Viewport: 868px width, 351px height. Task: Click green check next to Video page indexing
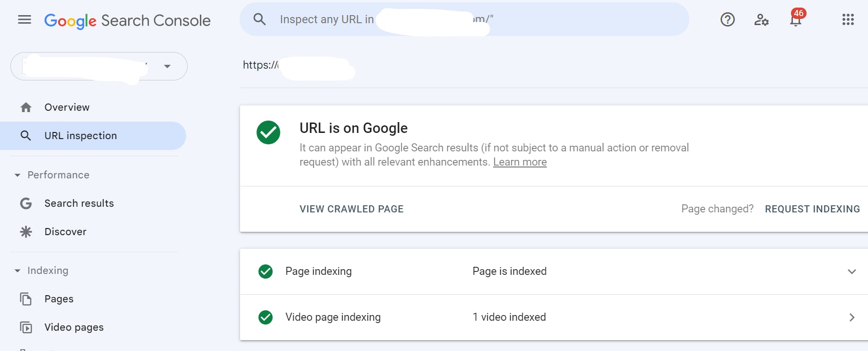(x=266, y=317)
